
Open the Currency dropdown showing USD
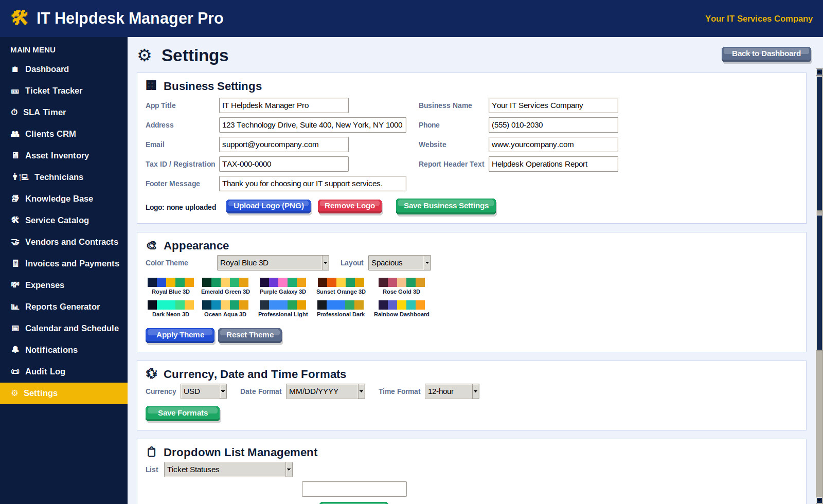[203, 391]
